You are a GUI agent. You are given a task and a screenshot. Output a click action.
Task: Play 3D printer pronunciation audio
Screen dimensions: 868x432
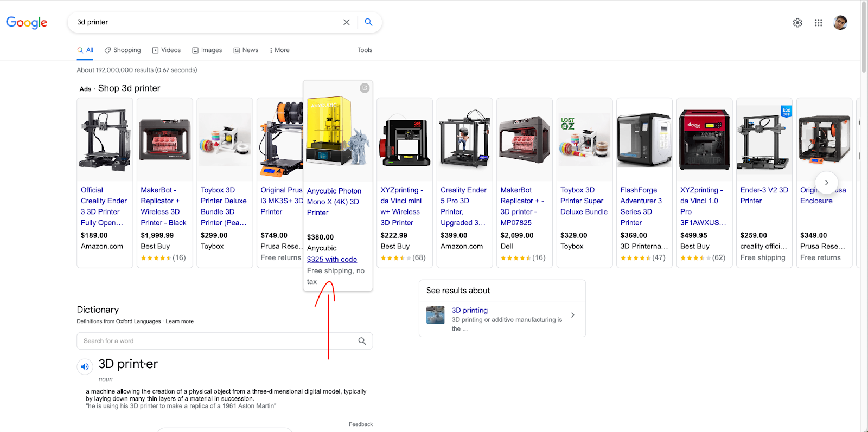tap(85, 367)
